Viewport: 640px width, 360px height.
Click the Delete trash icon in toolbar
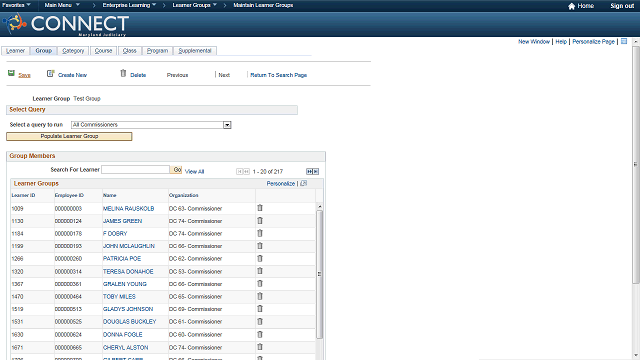point(123,73)
